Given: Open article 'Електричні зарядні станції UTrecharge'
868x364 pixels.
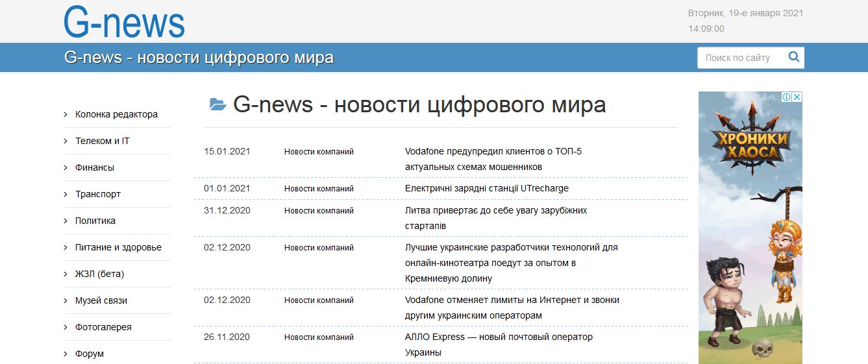Looking at the screenshot, I should pos(487,188).
